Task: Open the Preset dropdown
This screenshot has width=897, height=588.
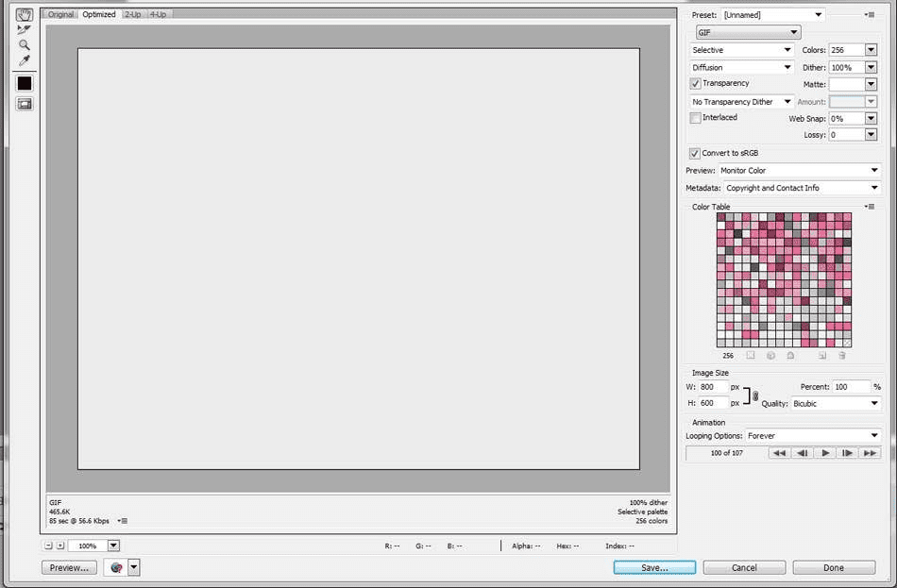Action: [772, 15]
